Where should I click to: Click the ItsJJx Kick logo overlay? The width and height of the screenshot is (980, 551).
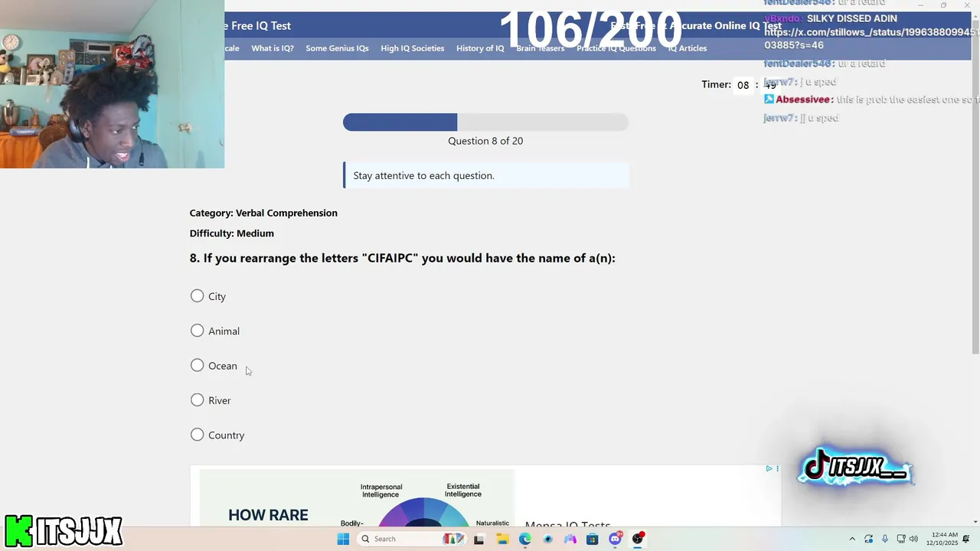pos(64,531)
